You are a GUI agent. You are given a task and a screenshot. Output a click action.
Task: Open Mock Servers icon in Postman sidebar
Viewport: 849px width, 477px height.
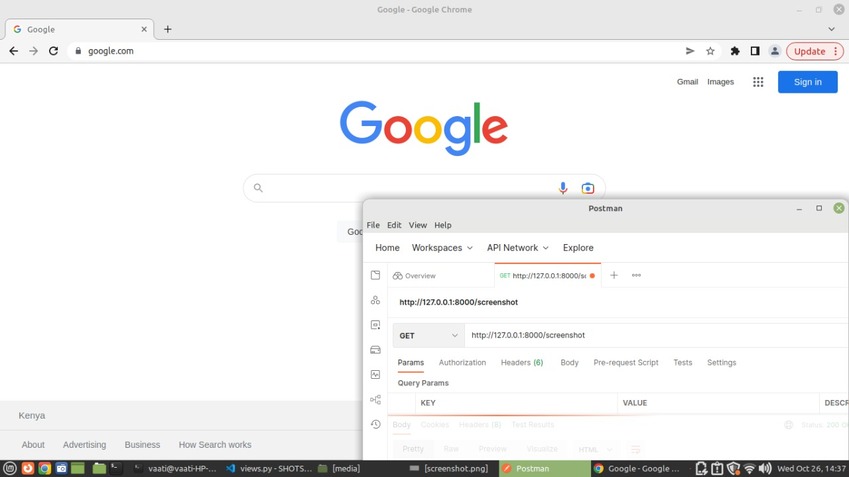375,350
